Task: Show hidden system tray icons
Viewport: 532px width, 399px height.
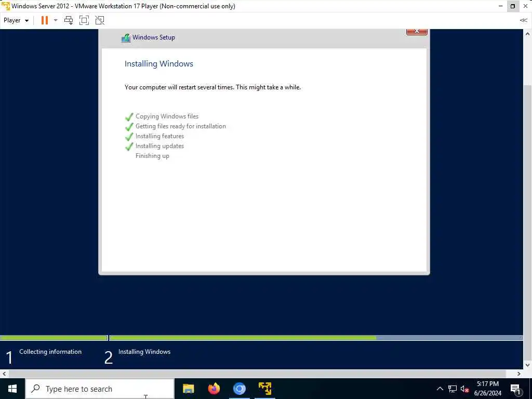Action: (x=440, y=389)
